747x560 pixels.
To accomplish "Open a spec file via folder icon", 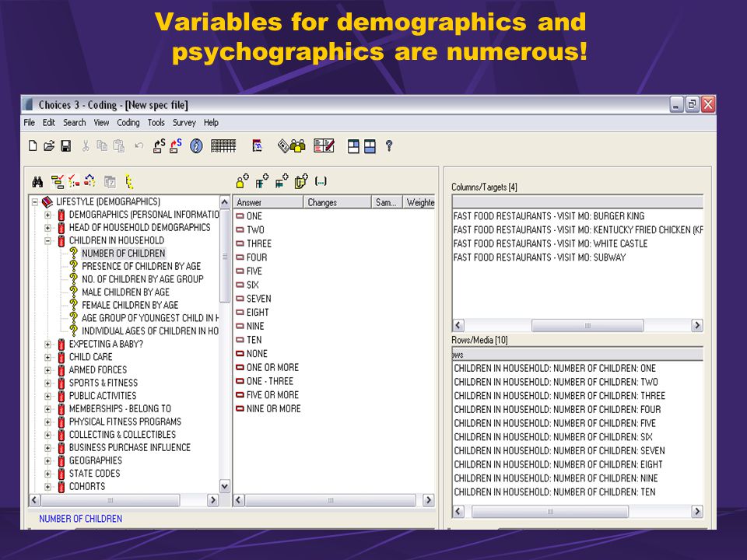I will 49,146.
